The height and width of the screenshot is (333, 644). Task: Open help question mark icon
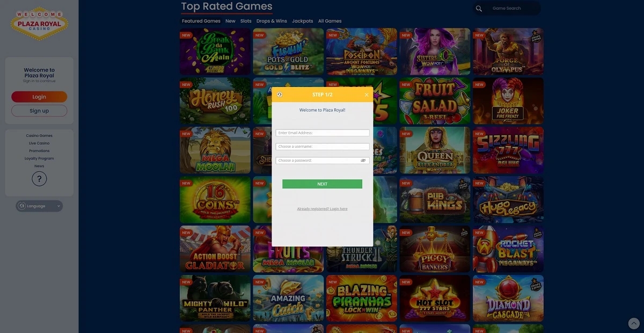pyautogui.click(x=39, y=179)
